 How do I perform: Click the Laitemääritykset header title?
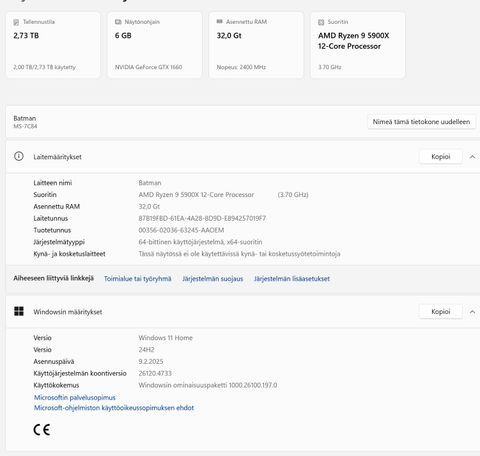tap(57, 157)
